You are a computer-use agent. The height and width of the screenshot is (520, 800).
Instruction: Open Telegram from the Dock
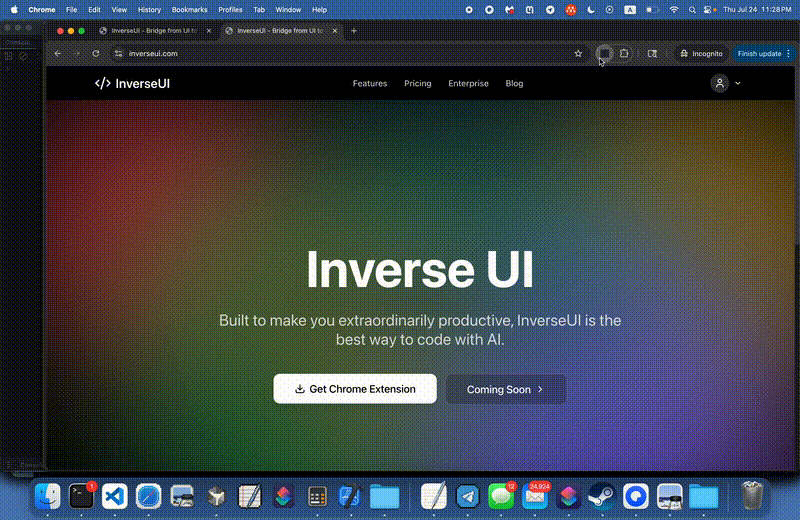pyautogui.click(x=467, y=496)
